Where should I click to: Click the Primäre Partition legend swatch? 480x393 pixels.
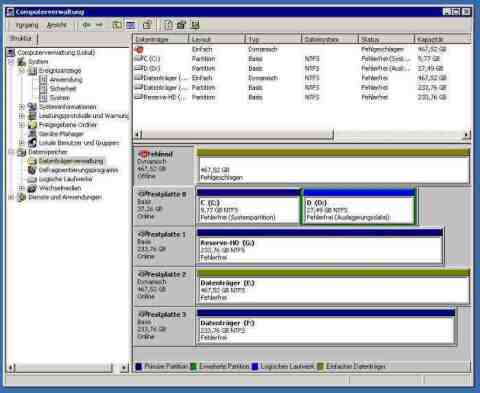(x=139, y=367)
